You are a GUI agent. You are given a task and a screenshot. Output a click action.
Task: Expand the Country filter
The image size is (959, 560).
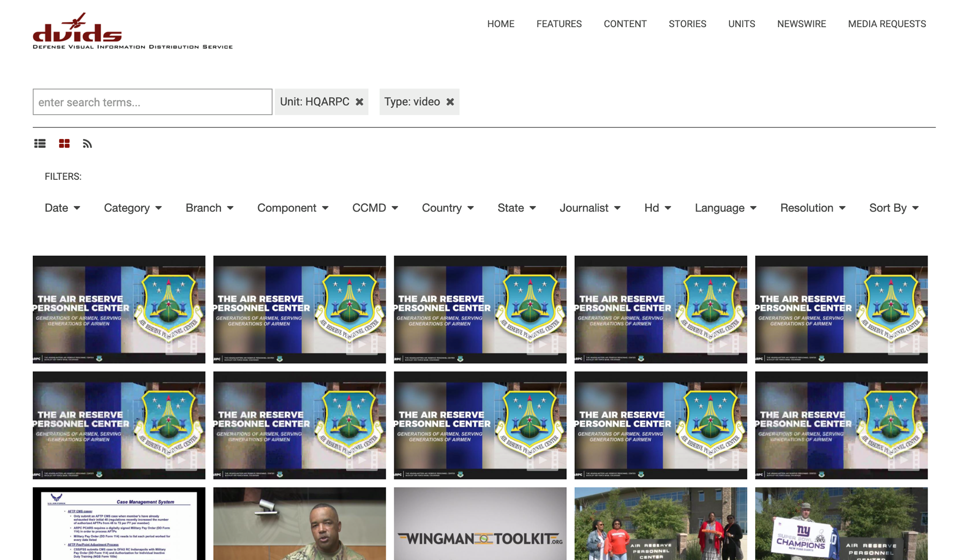point(447,208)
